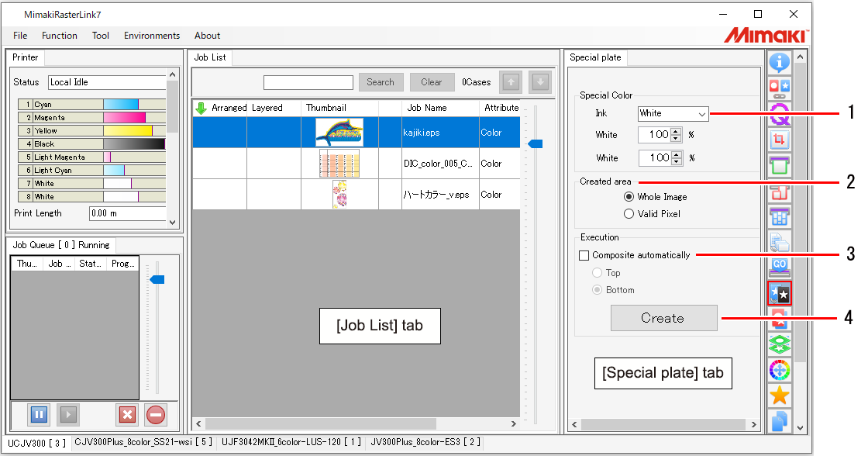Open the color replacement panel with the color wheel
The height and width of the screenshot is (456, 868).
click(780, 370)
